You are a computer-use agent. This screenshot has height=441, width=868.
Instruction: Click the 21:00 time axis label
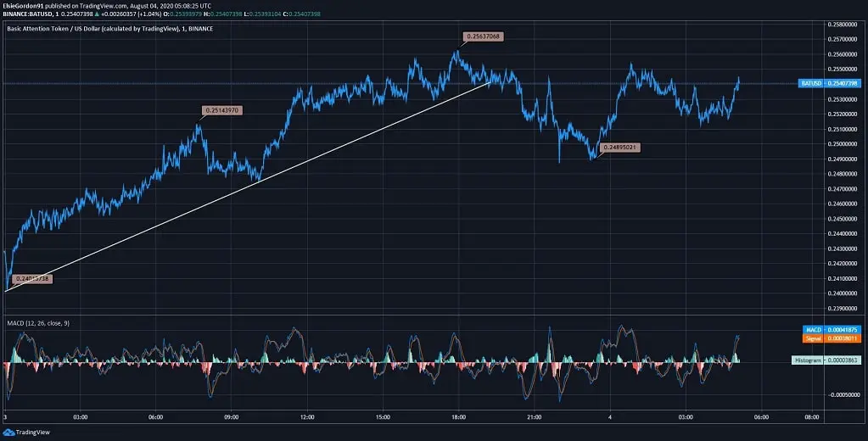click(535, 417)
